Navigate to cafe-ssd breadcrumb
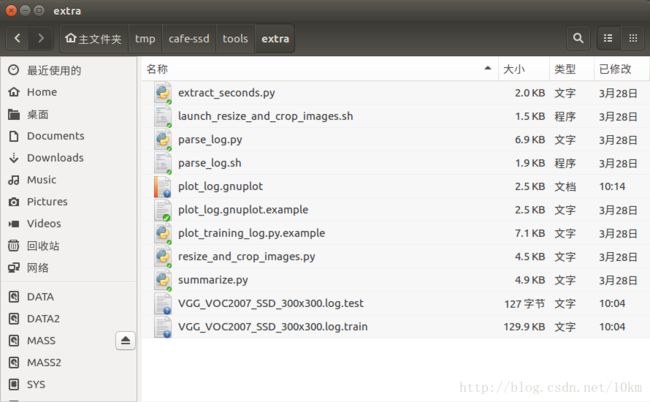 click(189, 39)
